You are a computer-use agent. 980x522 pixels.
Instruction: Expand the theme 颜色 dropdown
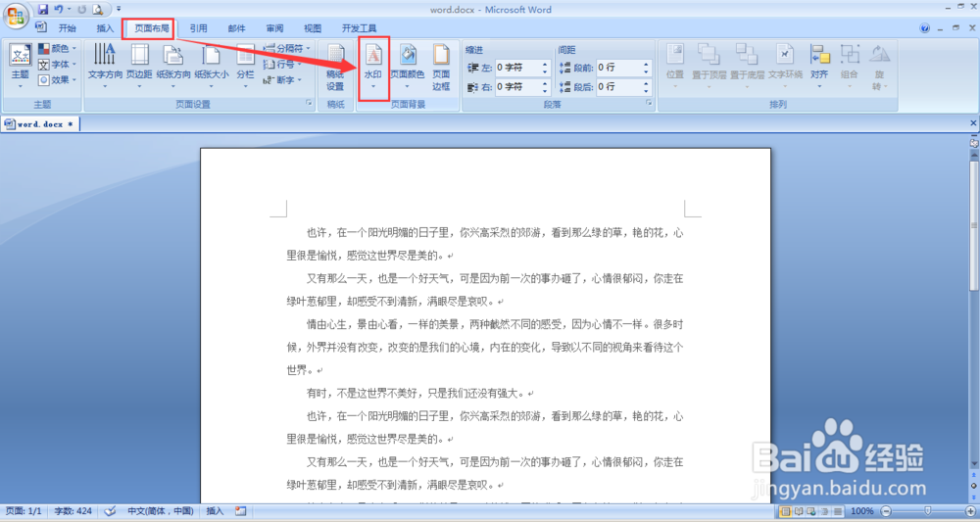57,48
